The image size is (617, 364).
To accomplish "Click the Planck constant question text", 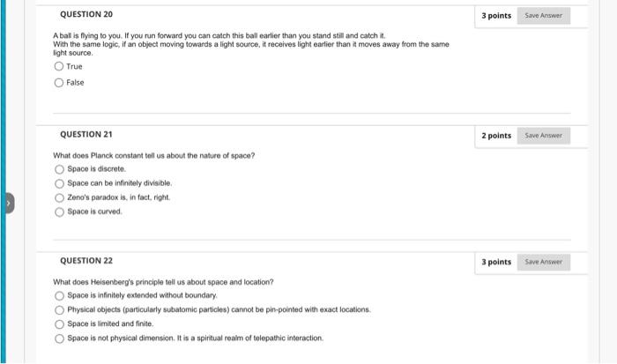I will pyautogui.click(x=154, y=156).
